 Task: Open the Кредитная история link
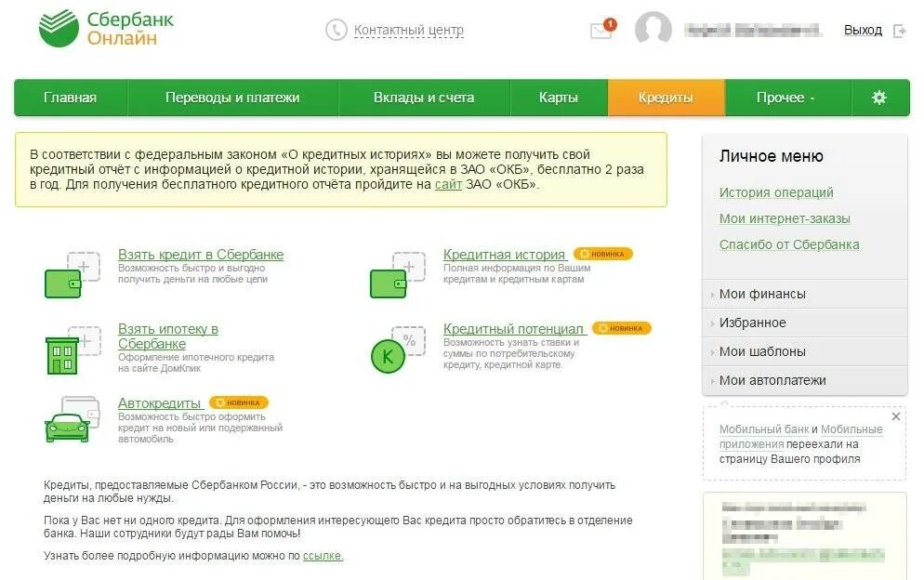coord(504,255)
